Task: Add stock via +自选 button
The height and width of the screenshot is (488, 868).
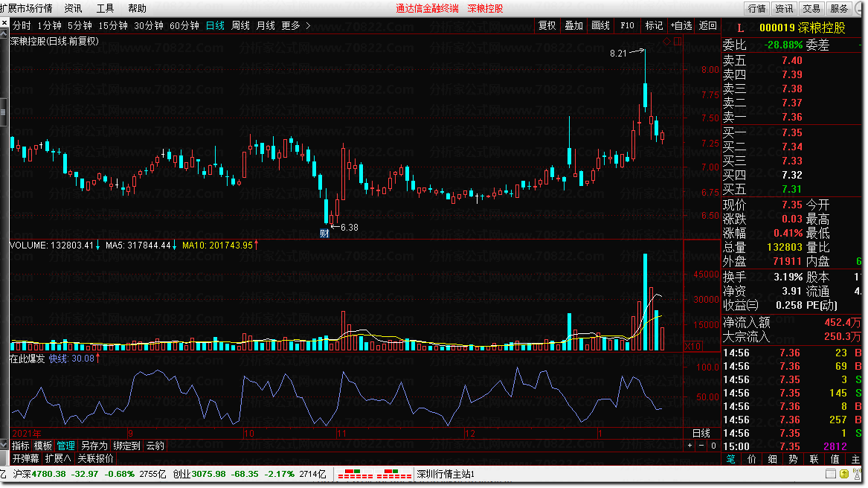Action: (x=681, y=25)
